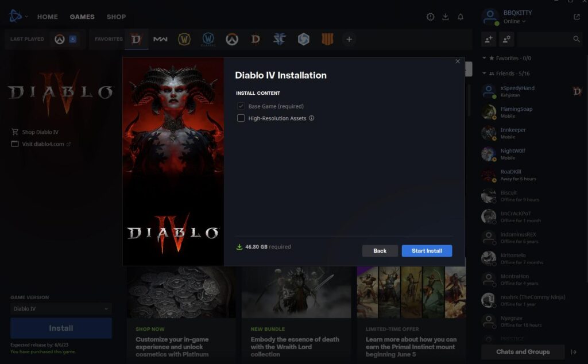Viewport: 588px width, 364px height.
Task: Click Shop Diablo IV link
Action: [40, 132]
